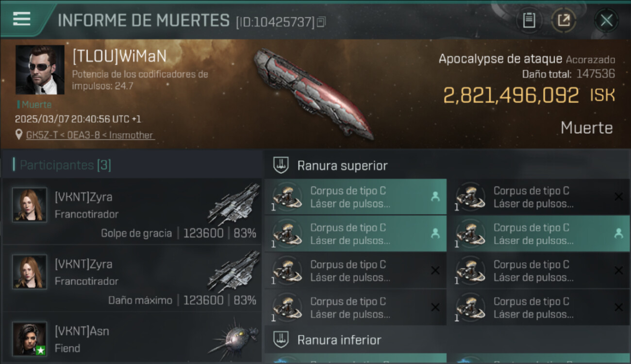631x364 pixels.
Task: Copy the kill report ID
Action: 321,22
